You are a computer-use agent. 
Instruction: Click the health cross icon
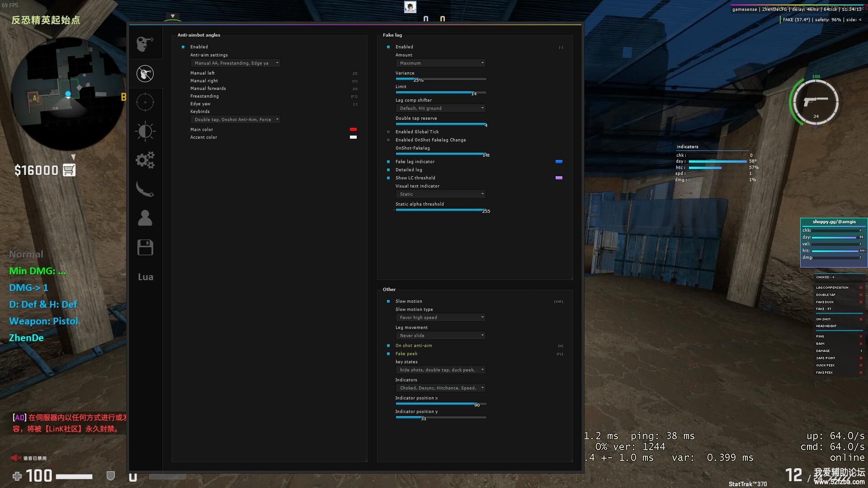17,476
